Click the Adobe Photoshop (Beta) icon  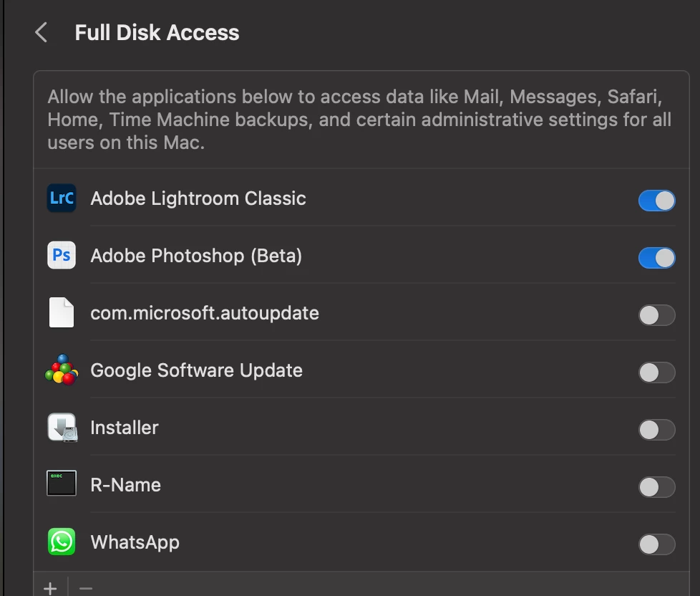tap(62, 256)
